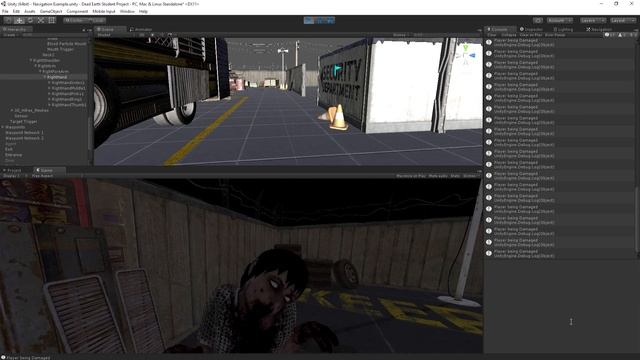The width and height of the screenshot is (640, 360).
Task: Select the Scale tool in toolbar
Action: [x=41, y=20]
